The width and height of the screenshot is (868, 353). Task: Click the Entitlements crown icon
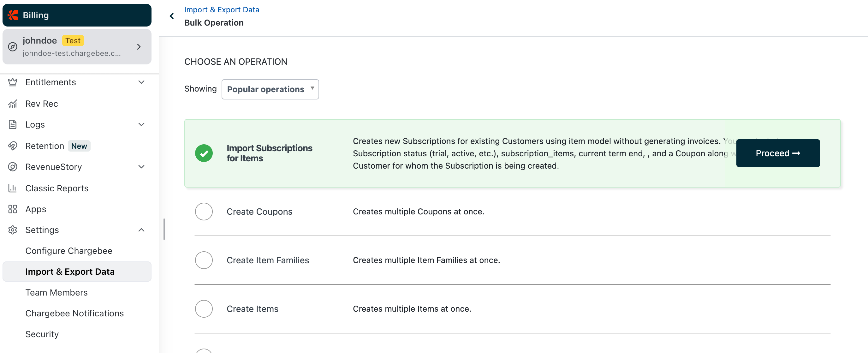13,82
